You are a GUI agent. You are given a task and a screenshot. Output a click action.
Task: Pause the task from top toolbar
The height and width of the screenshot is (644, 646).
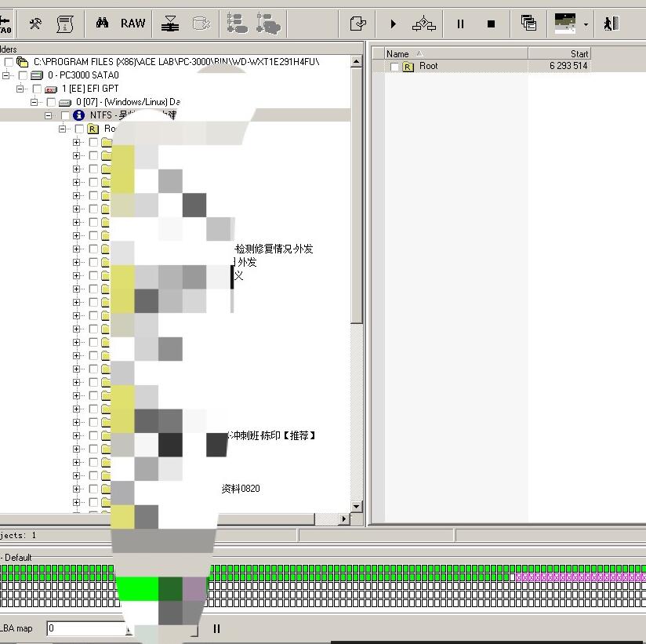pyautogui.click(x=461, y=24)
